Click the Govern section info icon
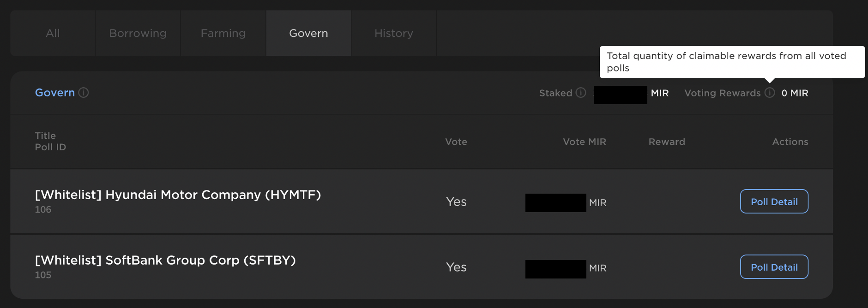868x308 pixels. [83, 93]
